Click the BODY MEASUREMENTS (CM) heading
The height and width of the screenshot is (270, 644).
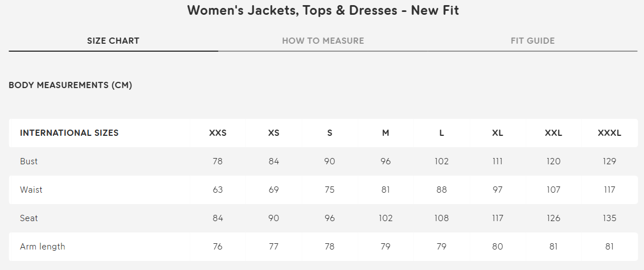70,85
